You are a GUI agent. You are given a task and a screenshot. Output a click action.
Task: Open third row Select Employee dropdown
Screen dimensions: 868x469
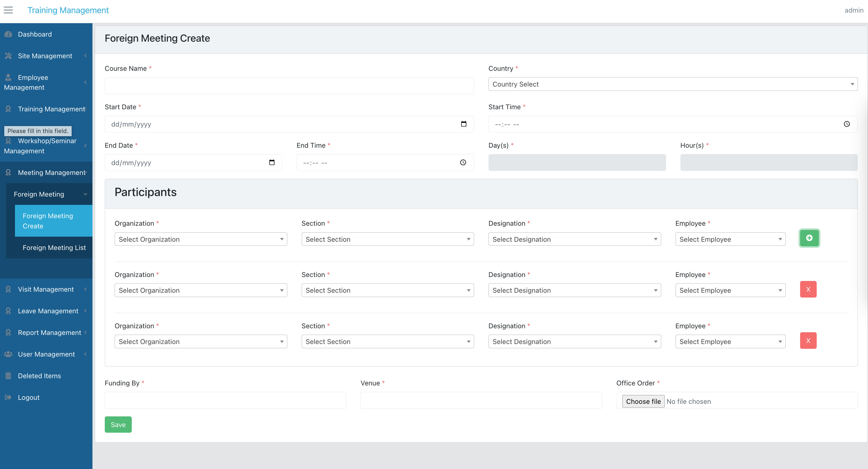(730, 341)
